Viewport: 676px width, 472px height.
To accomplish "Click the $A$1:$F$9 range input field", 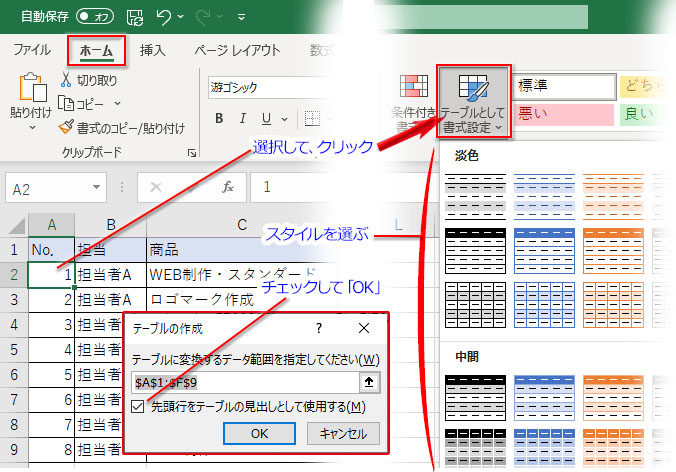I will click(x=245, y=383).
